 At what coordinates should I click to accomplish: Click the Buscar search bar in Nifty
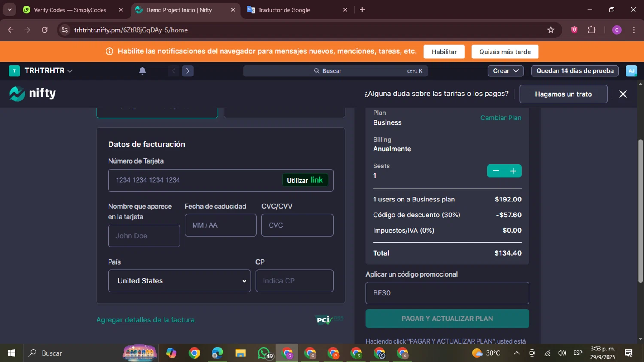pos(335,71)
